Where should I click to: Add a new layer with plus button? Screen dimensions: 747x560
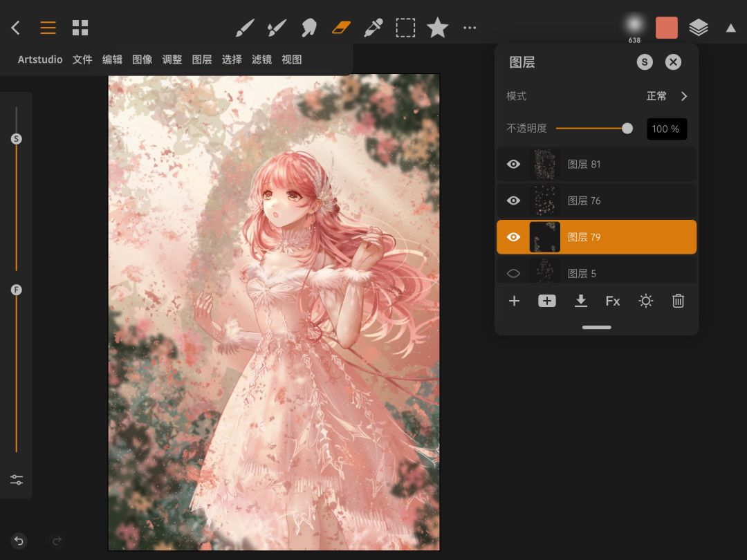(514, 301)
